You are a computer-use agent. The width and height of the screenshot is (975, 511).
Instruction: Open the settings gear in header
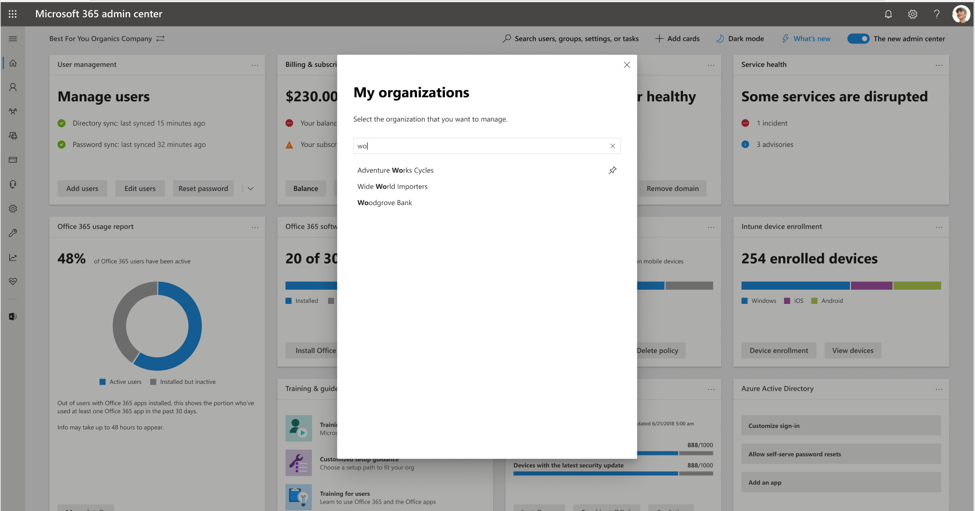(x=912, y=14)
